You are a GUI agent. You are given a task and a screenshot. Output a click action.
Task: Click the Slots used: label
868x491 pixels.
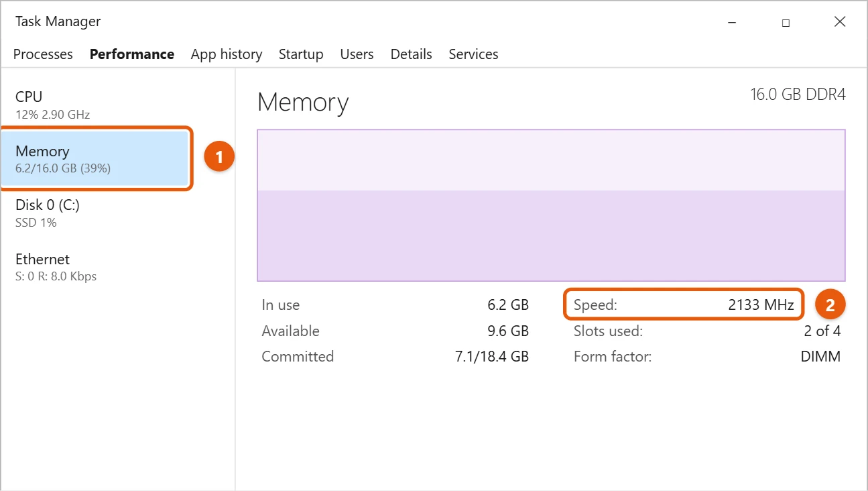[608, 331]
